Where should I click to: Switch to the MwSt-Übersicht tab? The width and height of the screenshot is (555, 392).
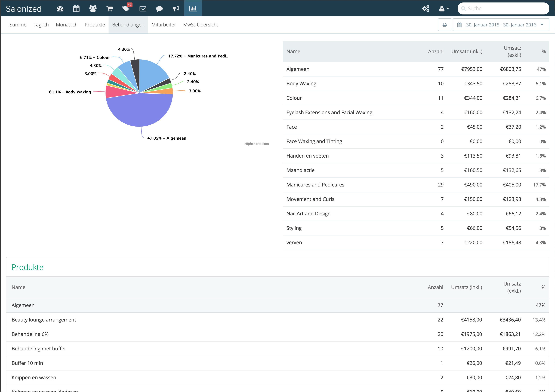201,24
